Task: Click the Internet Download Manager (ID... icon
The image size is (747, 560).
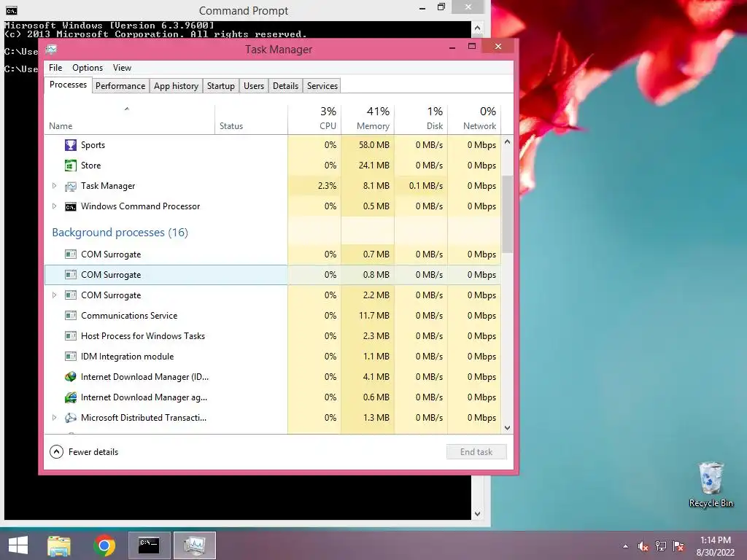Action: click(71, 377)
